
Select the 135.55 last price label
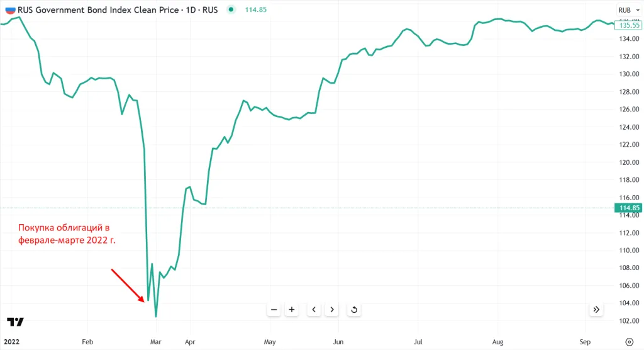coord(630,25)
